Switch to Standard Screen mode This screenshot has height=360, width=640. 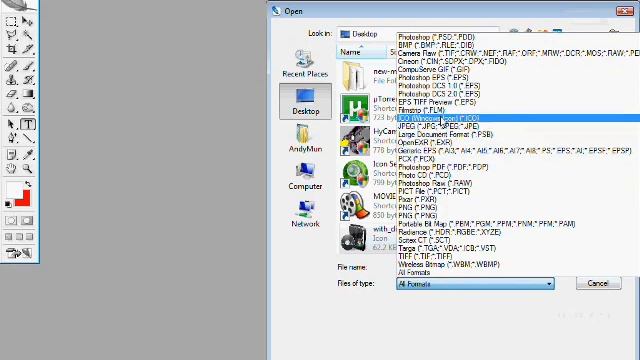(x=9, y=237)
